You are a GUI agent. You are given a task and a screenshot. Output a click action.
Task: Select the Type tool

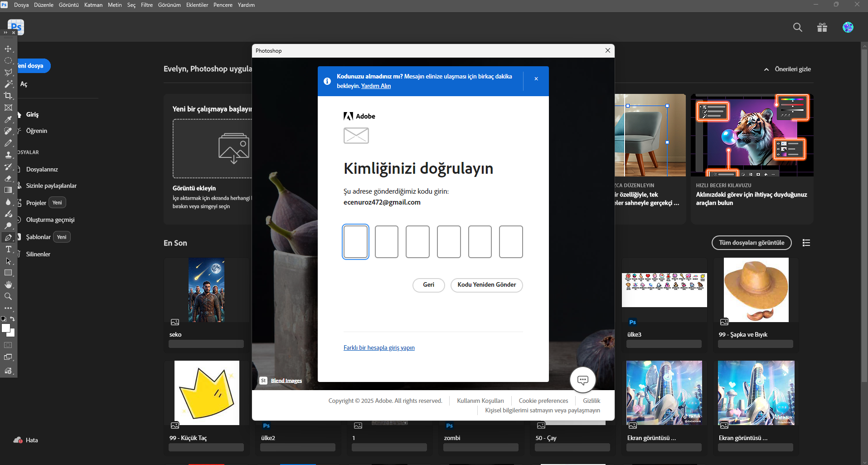click(x=8, y=249)
